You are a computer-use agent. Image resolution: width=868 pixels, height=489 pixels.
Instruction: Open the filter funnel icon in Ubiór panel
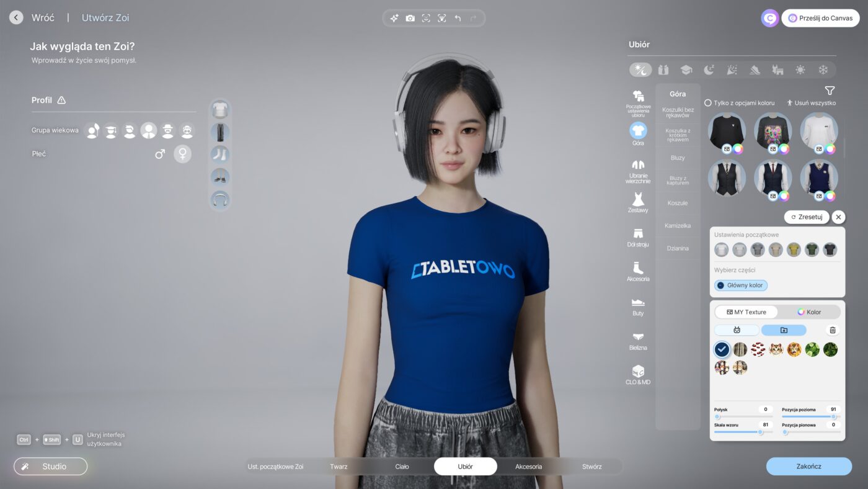pos(830,91)
